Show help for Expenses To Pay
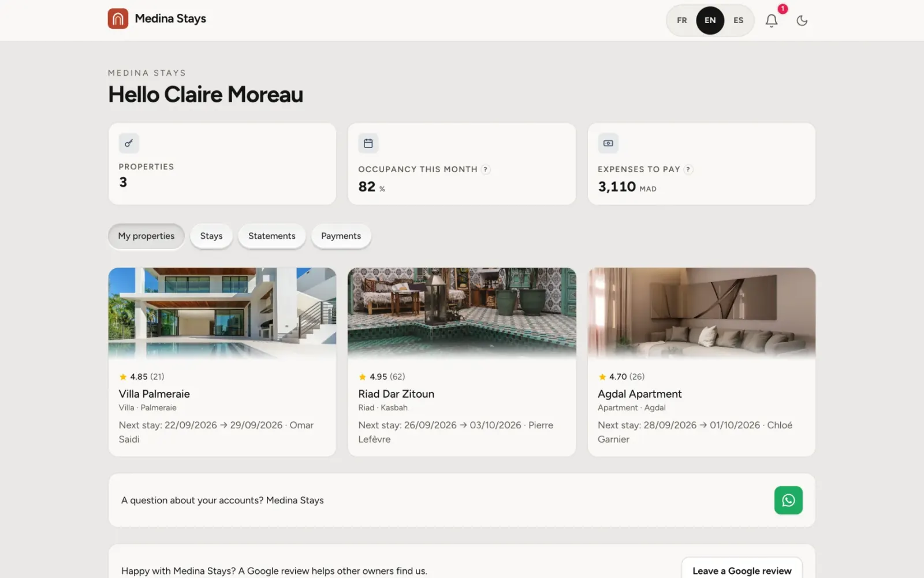 (x=688, y=169)
